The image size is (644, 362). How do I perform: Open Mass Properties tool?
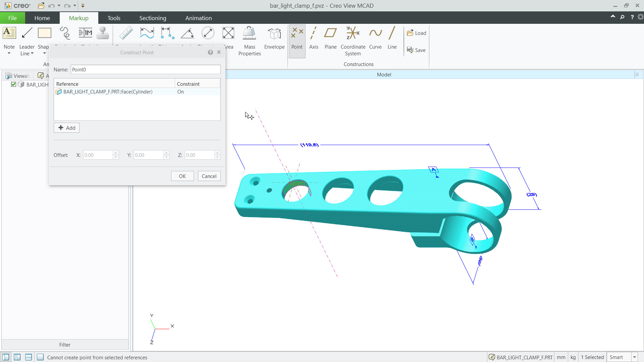click(250, 41)
